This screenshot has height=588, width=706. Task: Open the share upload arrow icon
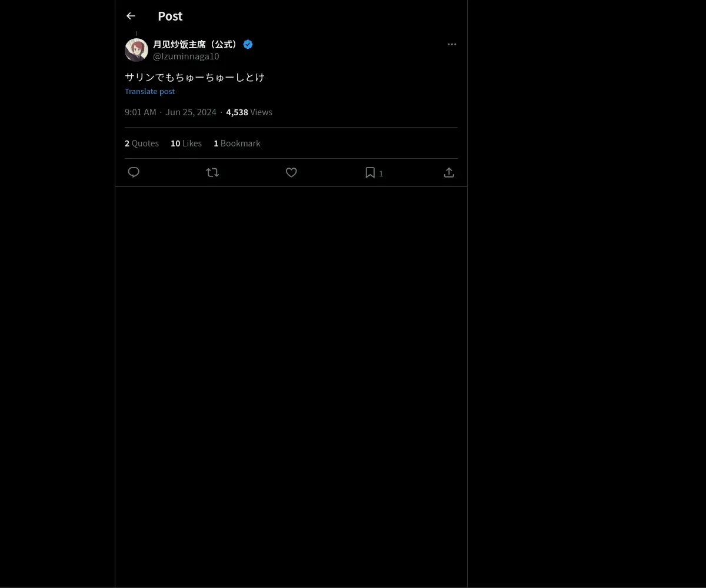point(449,172)
